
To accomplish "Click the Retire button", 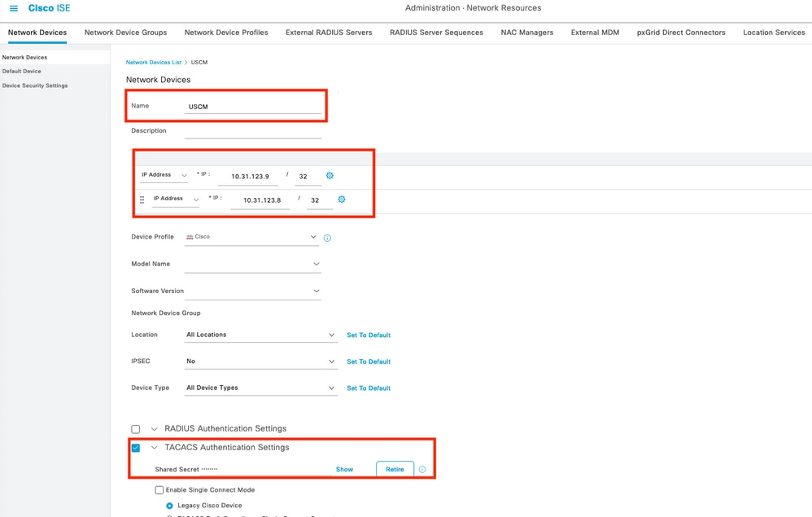I will pos(395,469).
